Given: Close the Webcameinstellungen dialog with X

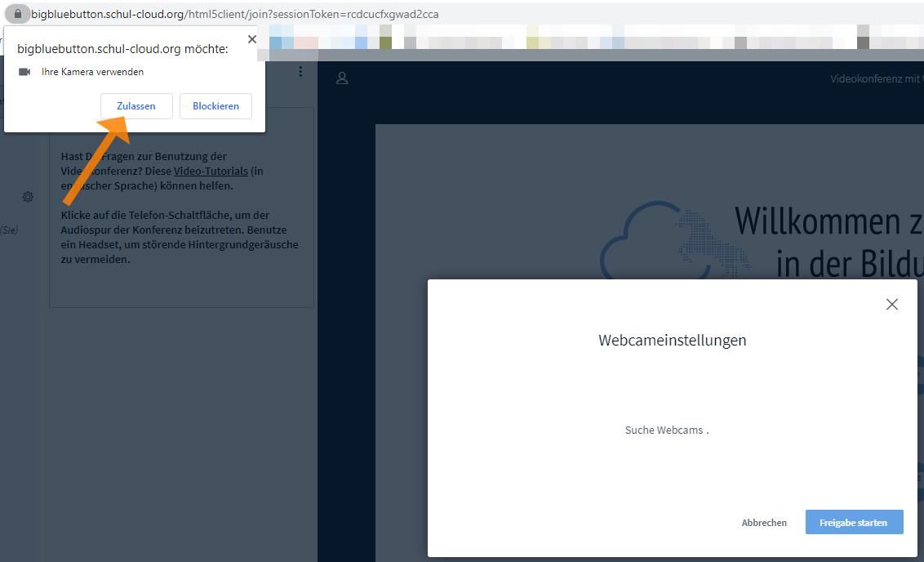Looking at the screenshot, I should 891,305.
